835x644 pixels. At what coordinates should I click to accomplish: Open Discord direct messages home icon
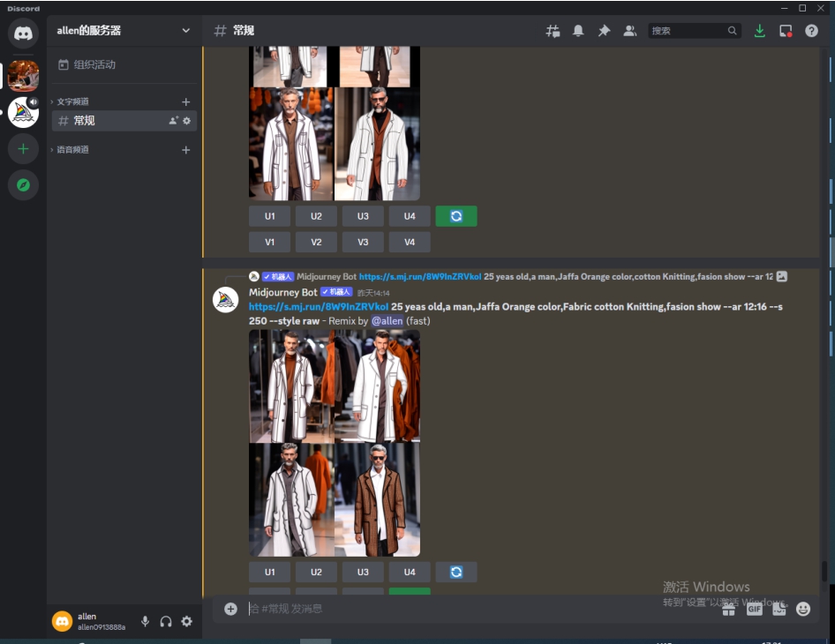click(23, 34)
